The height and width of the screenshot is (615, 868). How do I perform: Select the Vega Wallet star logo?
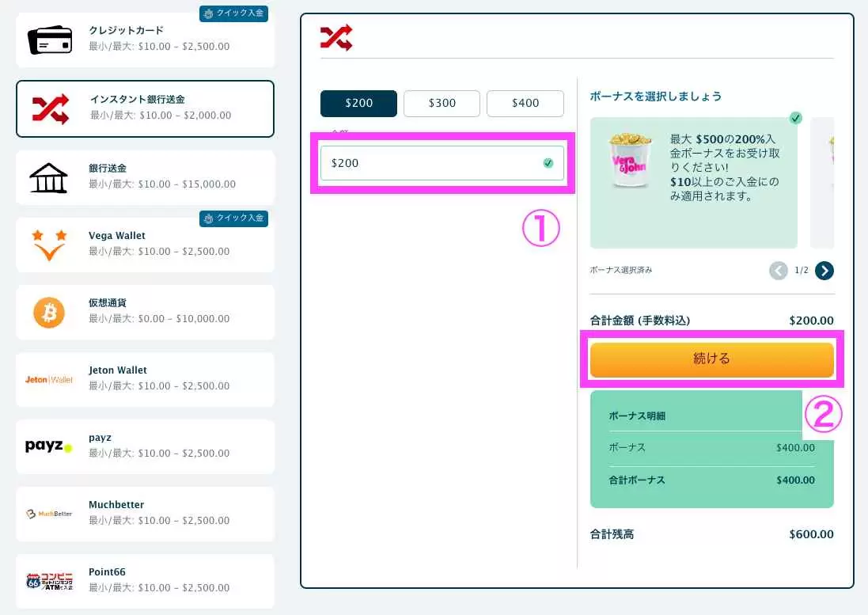pos(49,245)
